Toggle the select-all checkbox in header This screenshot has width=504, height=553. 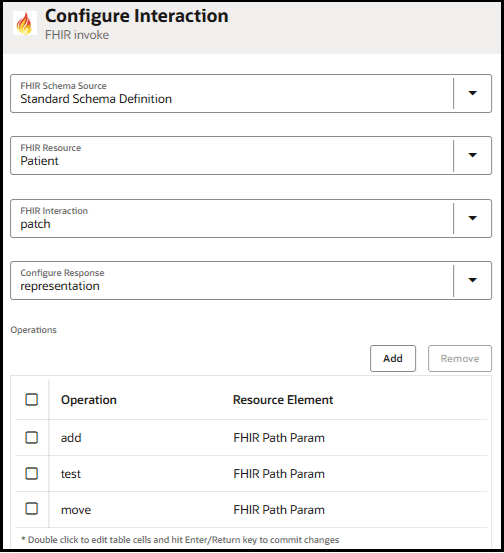pos(32,400)
